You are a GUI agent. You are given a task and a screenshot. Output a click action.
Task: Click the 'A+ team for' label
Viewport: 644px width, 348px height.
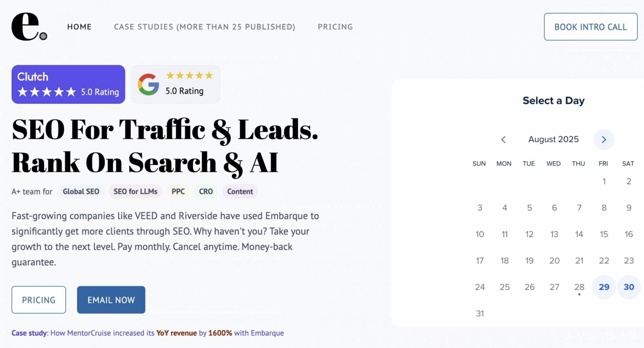click(x=32, y=192)
